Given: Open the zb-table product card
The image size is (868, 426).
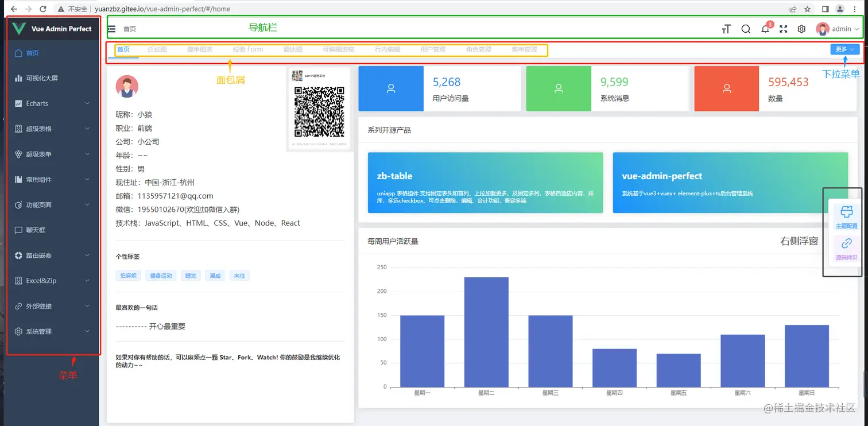Looking at the screenshot, I should click(485, 183).
